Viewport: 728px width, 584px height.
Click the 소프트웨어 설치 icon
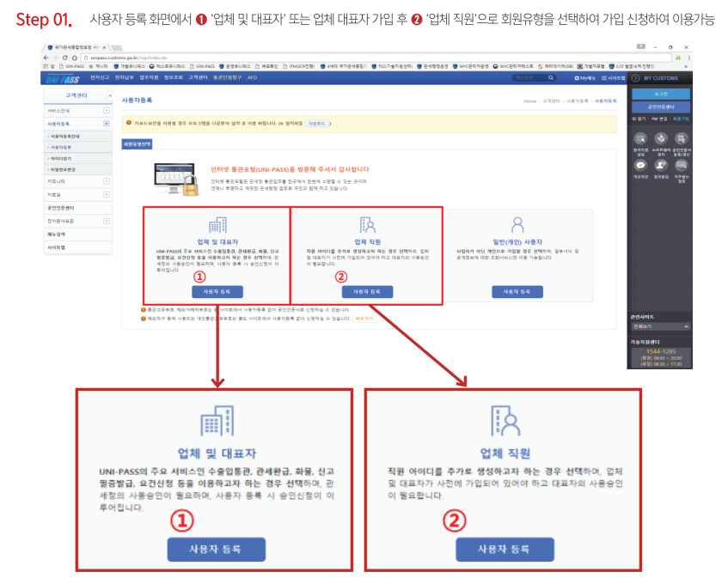pyautogui.click(x=661, y=138)
